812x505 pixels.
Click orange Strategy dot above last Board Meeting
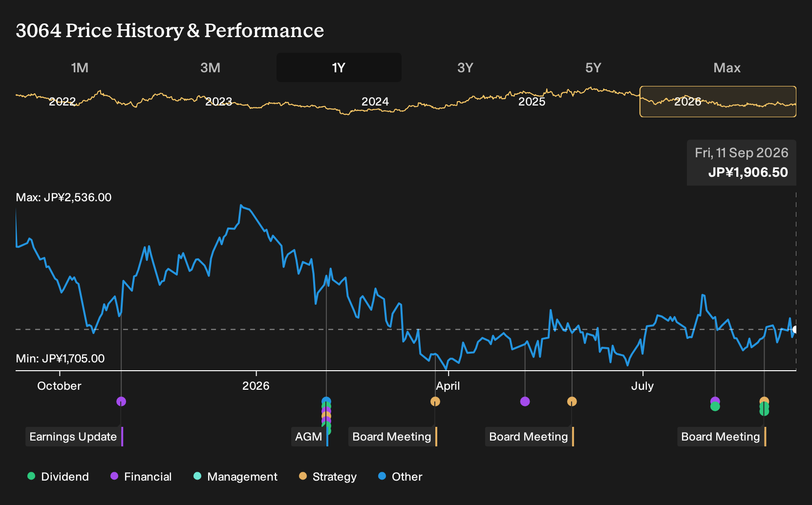764,401
